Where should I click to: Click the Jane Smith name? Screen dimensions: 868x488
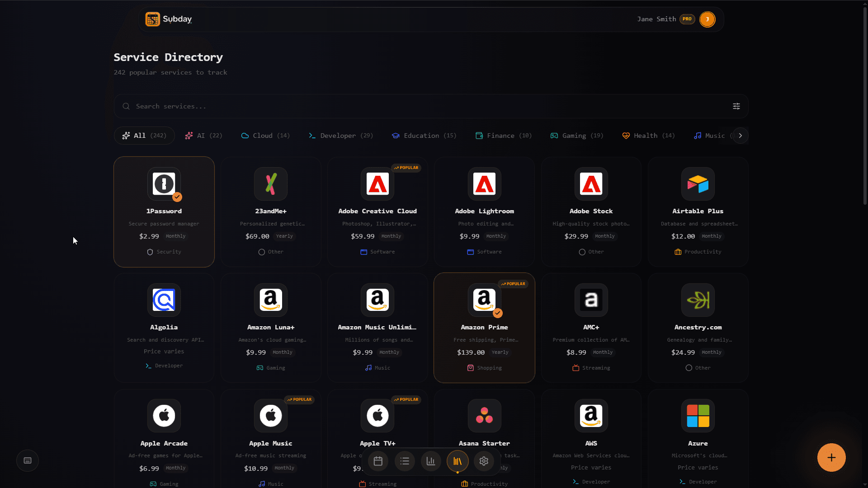(x=656, y=19)
